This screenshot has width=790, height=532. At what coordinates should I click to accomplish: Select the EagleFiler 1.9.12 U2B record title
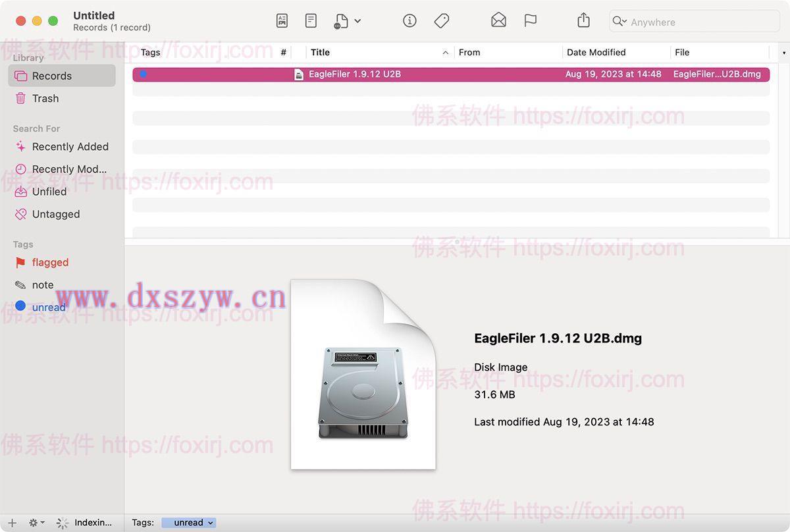[355, 74]
